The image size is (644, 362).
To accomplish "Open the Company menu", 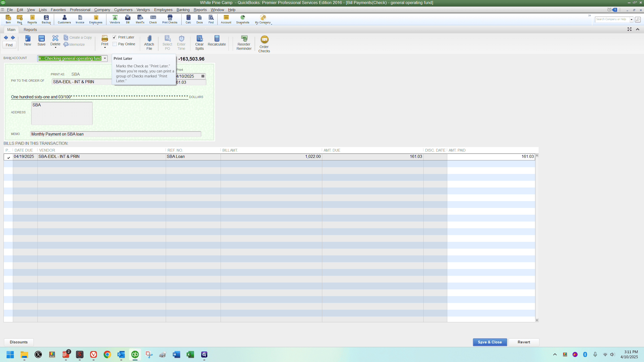I will 102,10.
